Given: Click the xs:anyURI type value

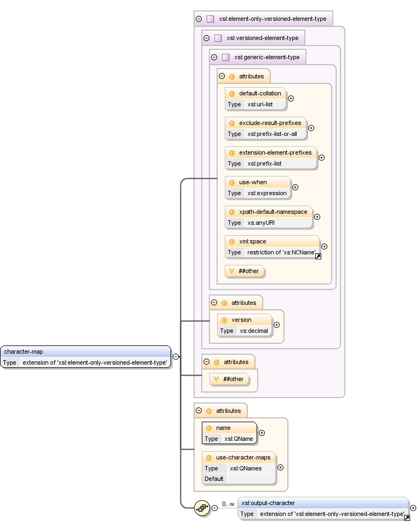Looking at the screenshot, I should tap(261, 223).
